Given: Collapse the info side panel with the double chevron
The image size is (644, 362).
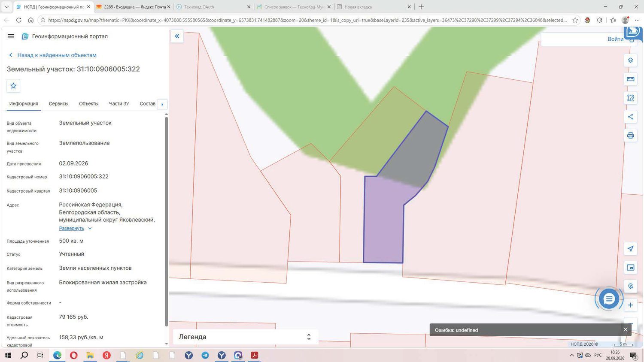Looking at the screenshot, I should pyautogui.click(x=177, y=36).
